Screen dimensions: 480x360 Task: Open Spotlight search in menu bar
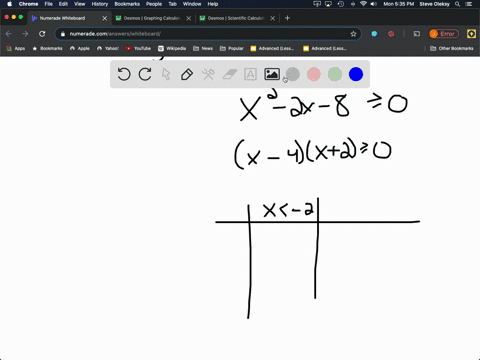click(x=458, y=4)
